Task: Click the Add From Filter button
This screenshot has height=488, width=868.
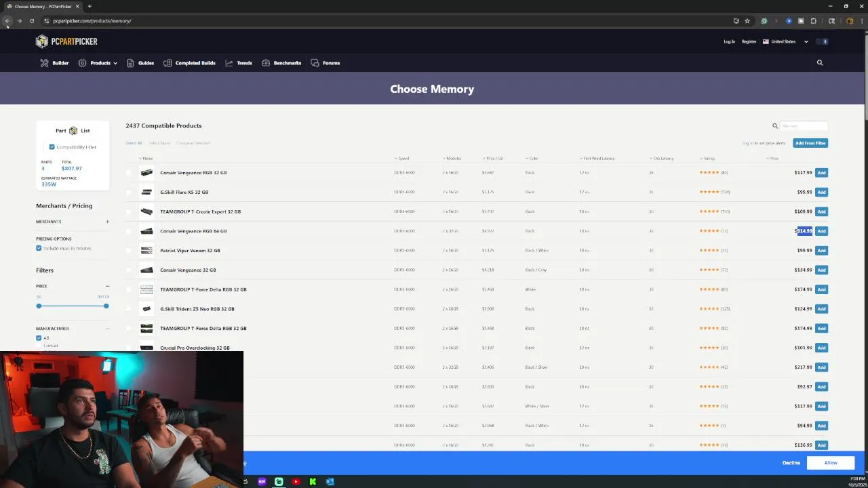Action: tap(810, 143)
